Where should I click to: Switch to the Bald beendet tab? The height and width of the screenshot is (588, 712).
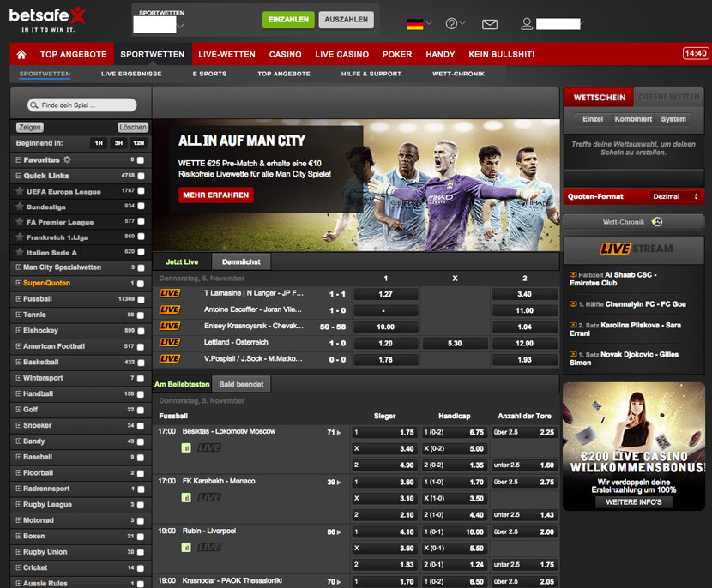pyautogui.click(x=241, y=384)
